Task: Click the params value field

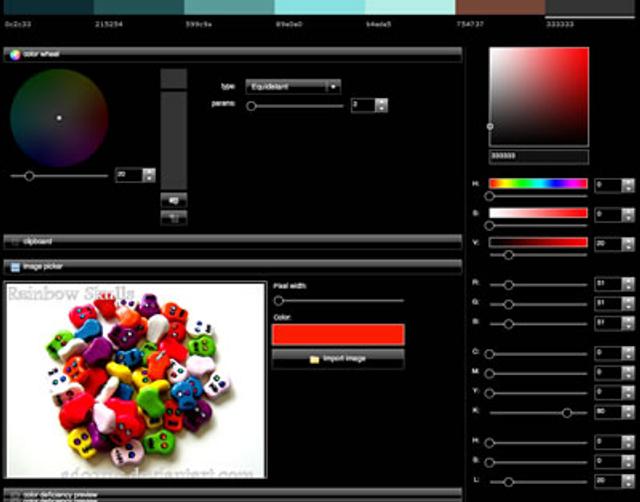Action: 363,105
